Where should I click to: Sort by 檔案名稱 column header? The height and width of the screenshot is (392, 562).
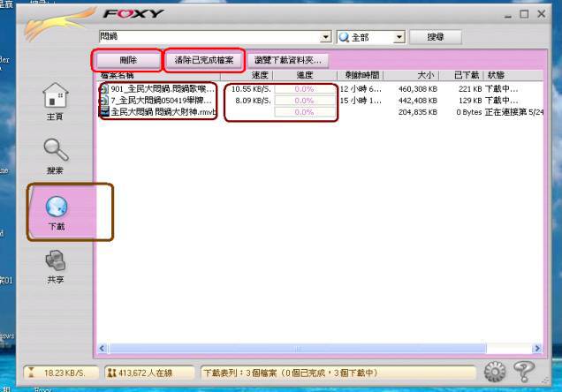159,75
